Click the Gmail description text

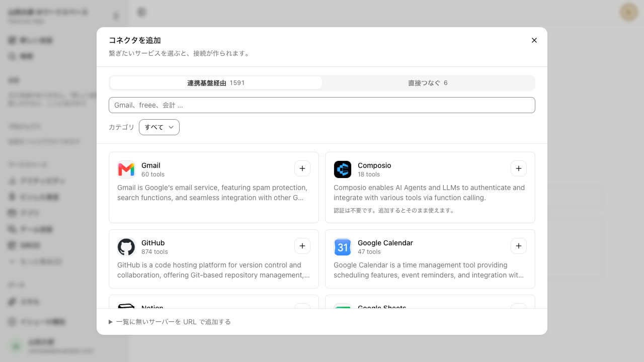212,193
